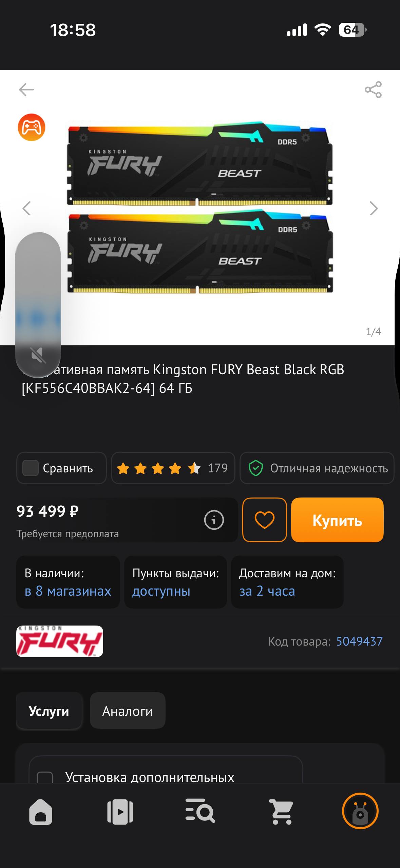Tap the Купить button
Screen dimensions: 400x868
pos(337,520)
